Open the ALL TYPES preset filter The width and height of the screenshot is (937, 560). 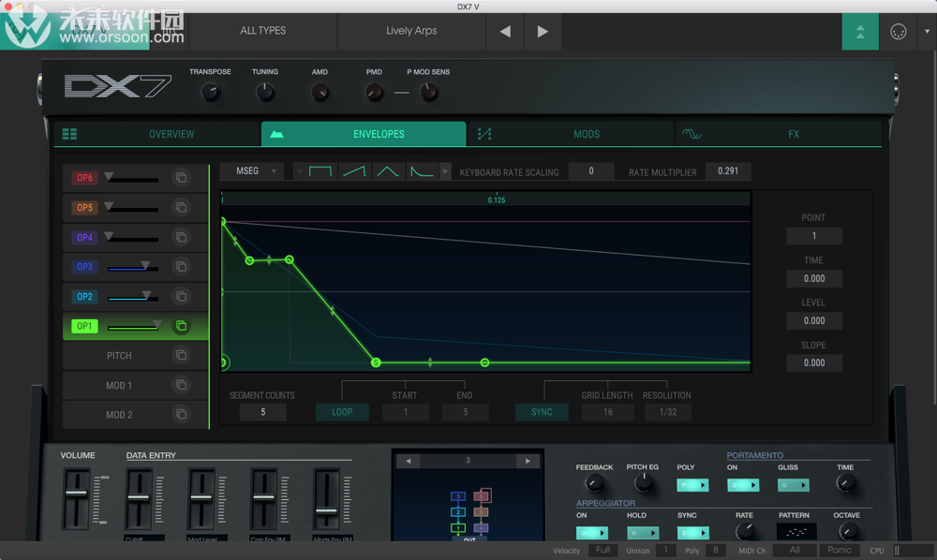[x=263, y=31]
